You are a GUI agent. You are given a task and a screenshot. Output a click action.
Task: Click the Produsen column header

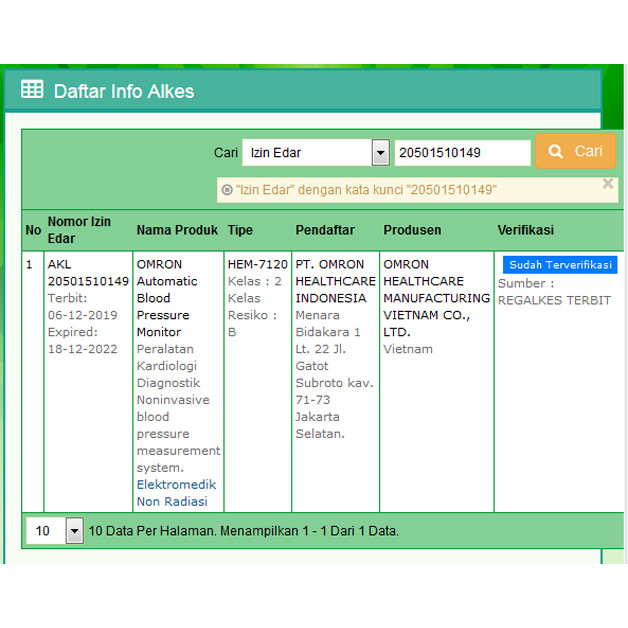point(412,230)
